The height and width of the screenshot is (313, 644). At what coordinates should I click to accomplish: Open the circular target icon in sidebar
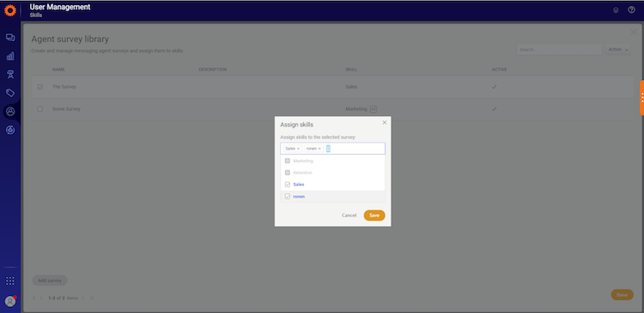10,130
